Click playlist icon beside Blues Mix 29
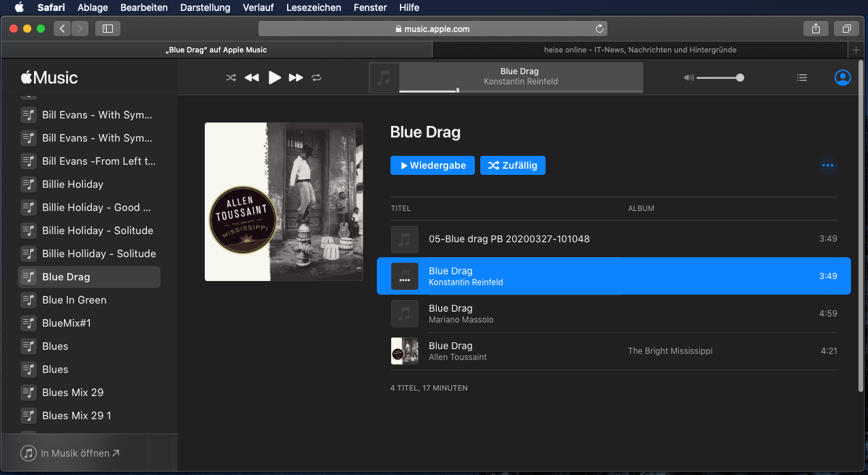868x475 pixels. pyautogui.click(x=29, y=393)
